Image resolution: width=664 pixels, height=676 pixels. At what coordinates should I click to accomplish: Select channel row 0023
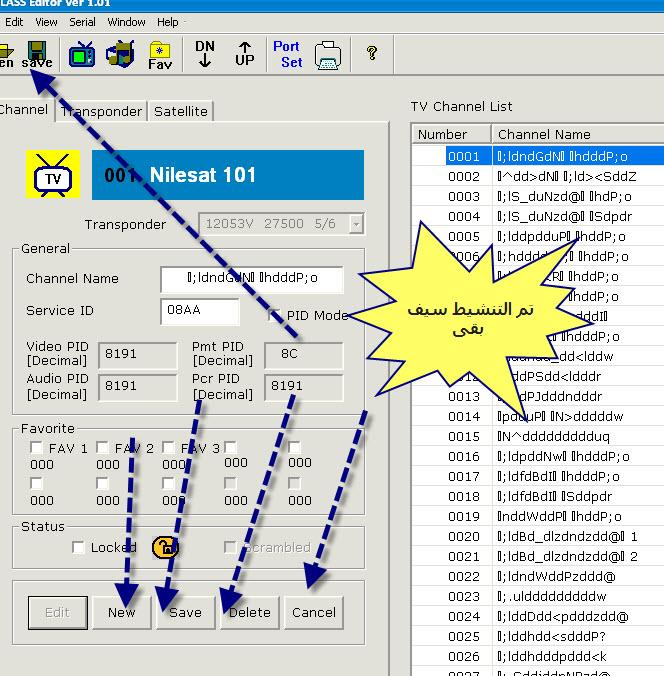pos(538,596)
